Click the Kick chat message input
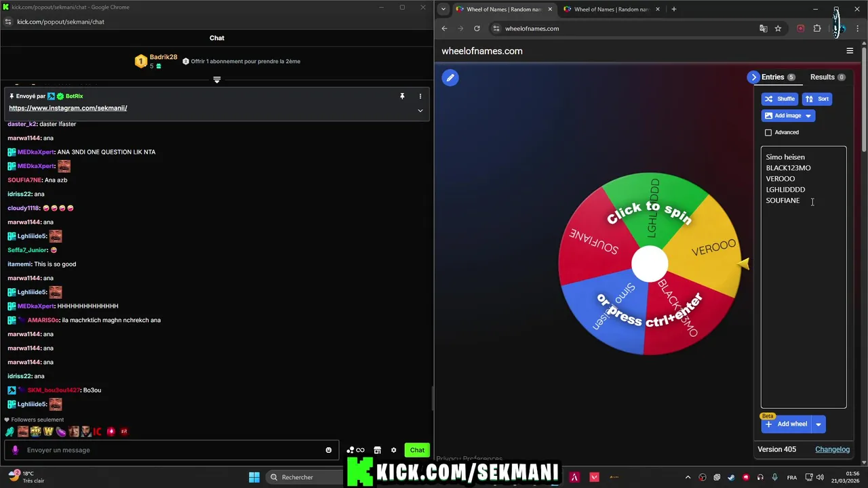 pos(173,450)
